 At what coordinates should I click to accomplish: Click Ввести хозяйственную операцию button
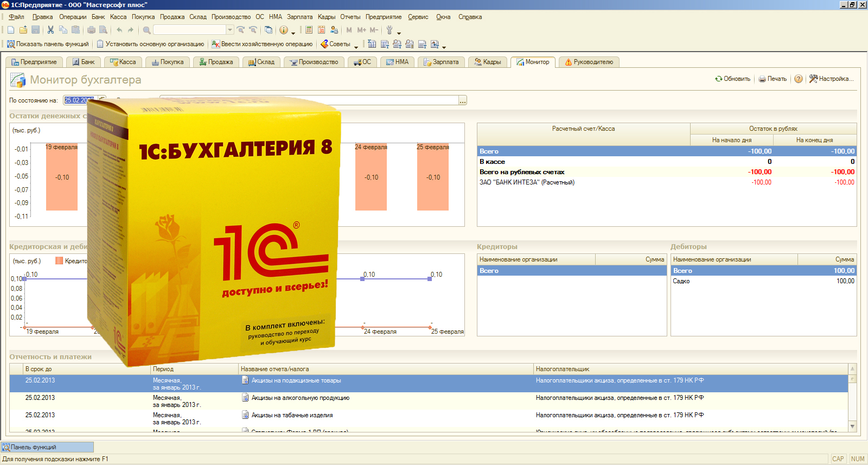click(x=262, y=44)
